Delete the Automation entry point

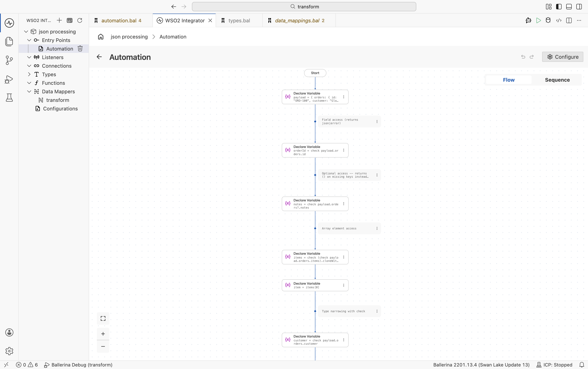click(x=80, y=49)
